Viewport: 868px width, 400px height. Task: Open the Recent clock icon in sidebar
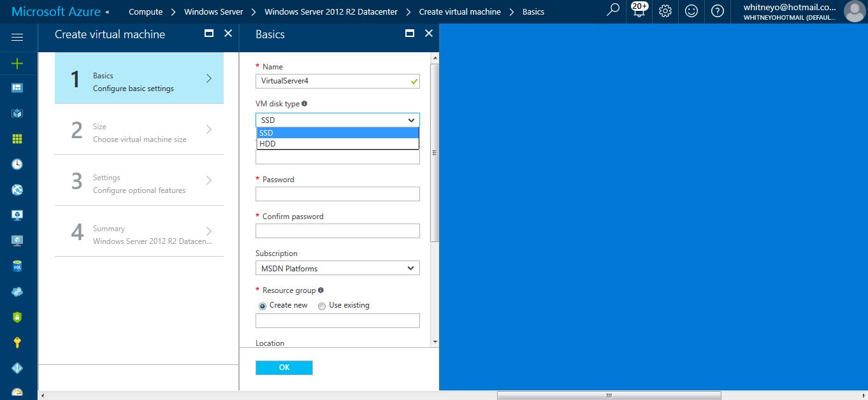[x=17, y=164]
